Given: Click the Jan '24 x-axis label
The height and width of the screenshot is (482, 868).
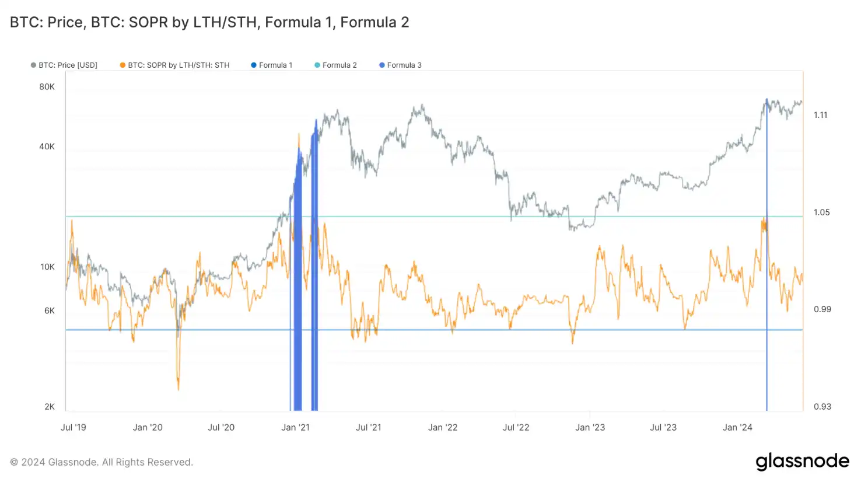Looking at the screenshot, I should click(x=737, y=427).
